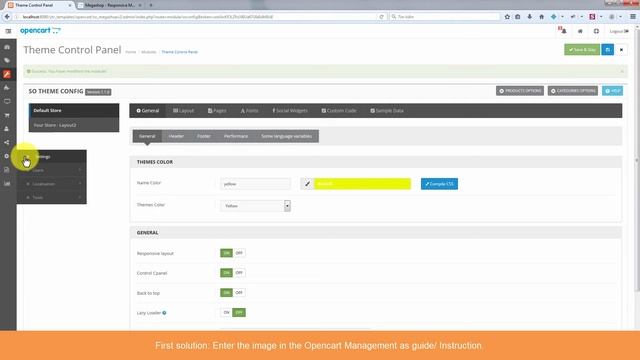
Task: Expand Localisation submenu in flyout
Action: [x=53, y=184]
